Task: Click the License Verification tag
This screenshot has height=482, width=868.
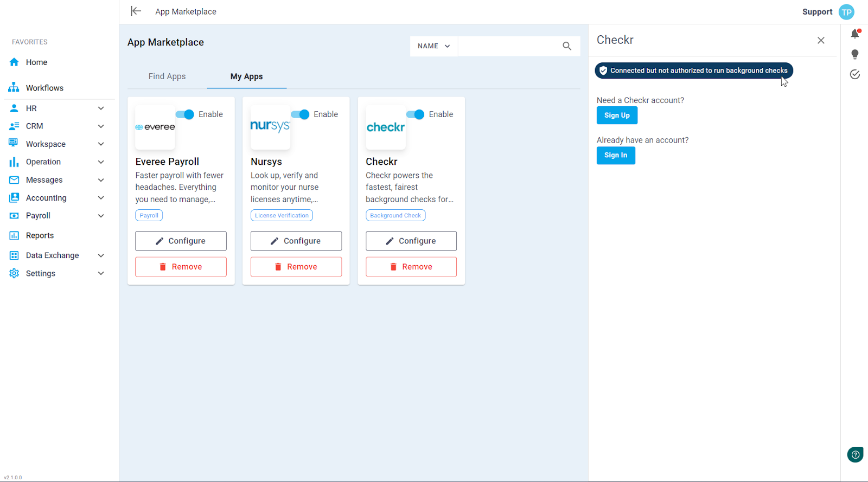Action: pos(282,215)
